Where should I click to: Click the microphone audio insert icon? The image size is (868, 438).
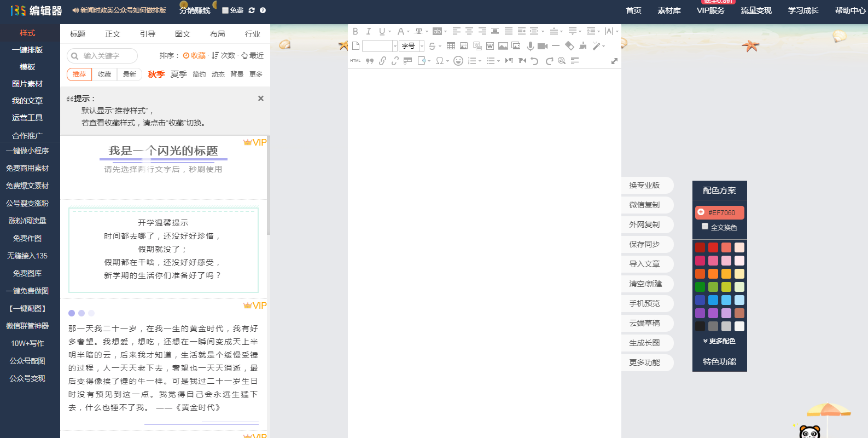(530, 46)
